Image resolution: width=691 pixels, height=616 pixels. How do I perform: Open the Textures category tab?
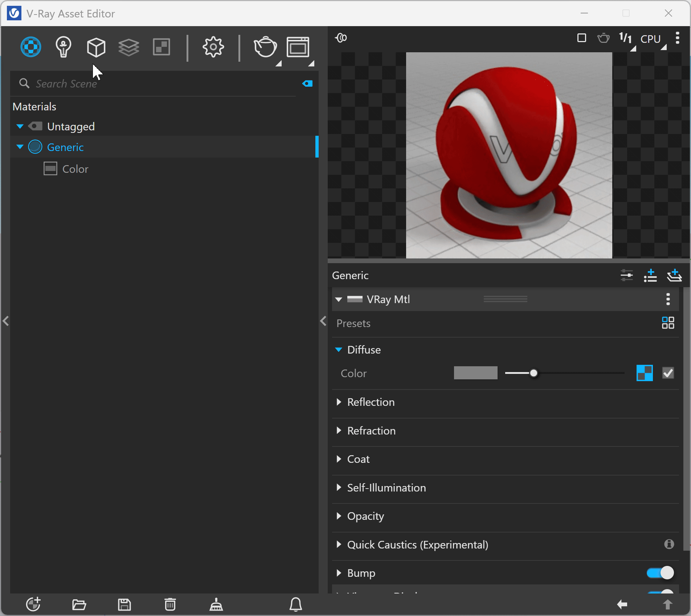[161, 47]
